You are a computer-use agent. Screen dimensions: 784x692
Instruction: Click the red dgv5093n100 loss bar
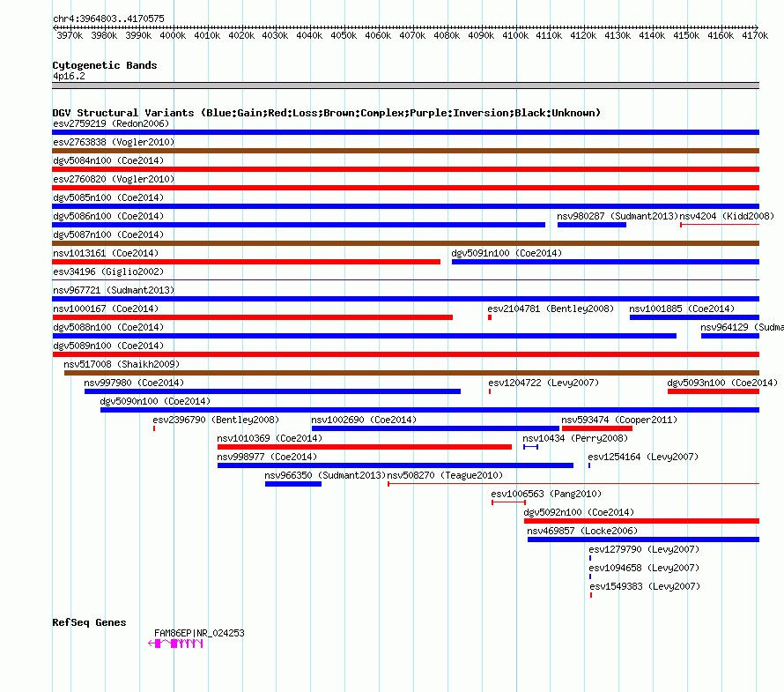pos(714,391)
